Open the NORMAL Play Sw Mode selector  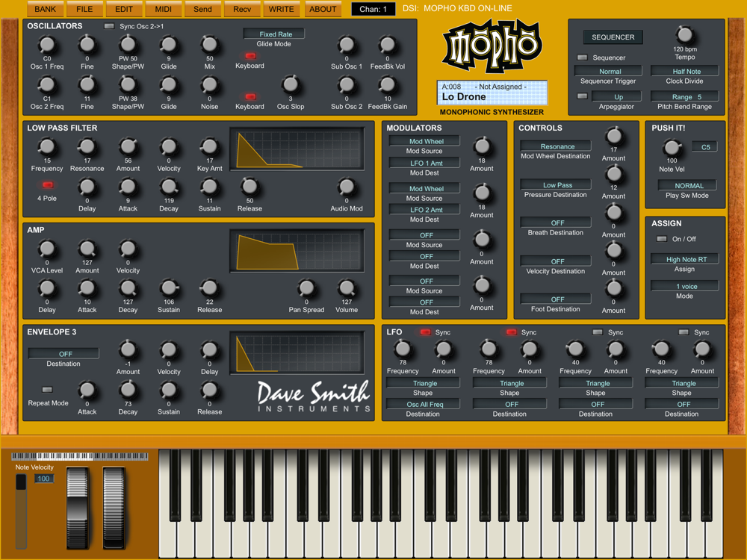pyautogui.click(x=687, y=186)
